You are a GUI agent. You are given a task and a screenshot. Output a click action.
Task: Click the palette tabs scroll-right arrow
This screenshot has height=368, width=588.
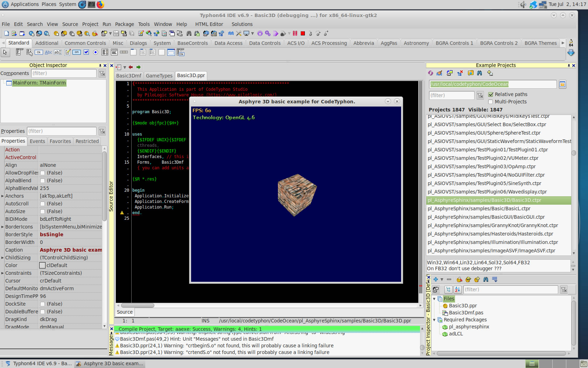pos(563,43)
